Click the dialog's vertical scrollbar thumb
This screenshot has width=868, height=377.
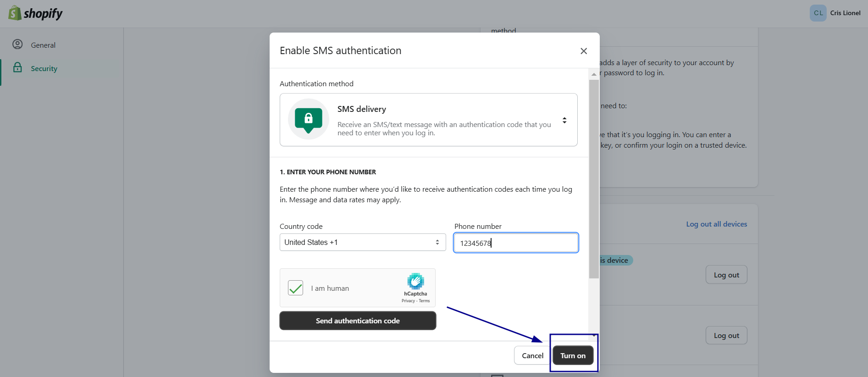point(594,179)
